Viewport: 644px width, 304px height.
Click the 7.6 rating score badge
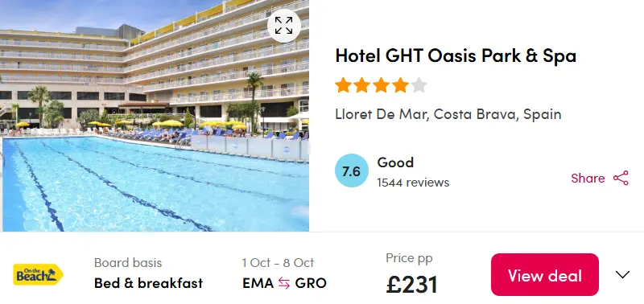pyautogui.click(x=352, y=170)
